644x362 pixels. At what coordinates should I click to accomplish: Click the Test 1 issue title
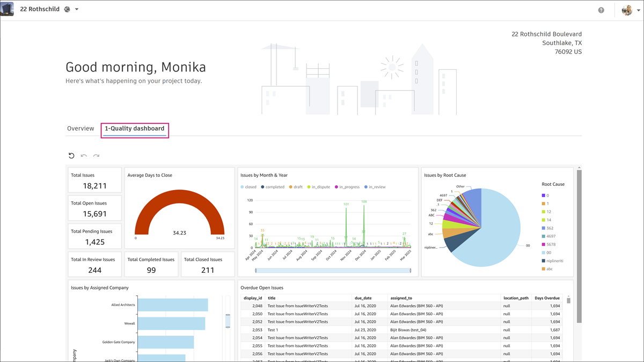click(273, 330)
